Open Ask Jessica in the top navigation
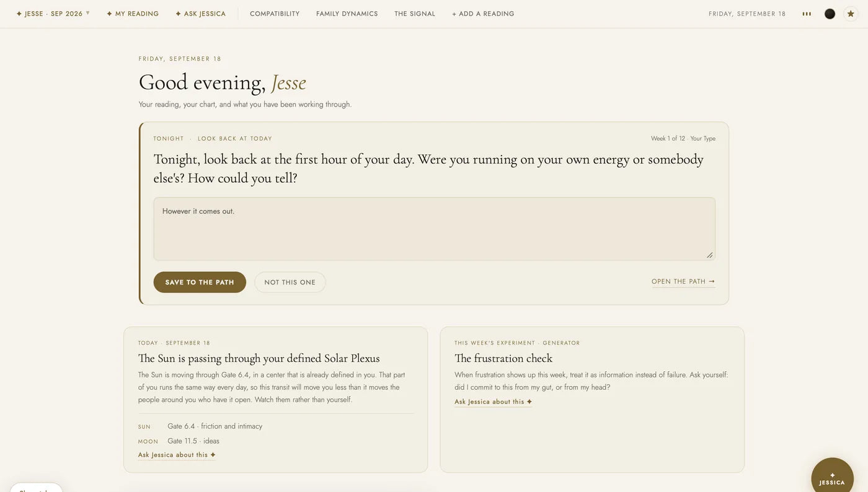The height and width of the screenshot is (492, 868). coord(200,14)
